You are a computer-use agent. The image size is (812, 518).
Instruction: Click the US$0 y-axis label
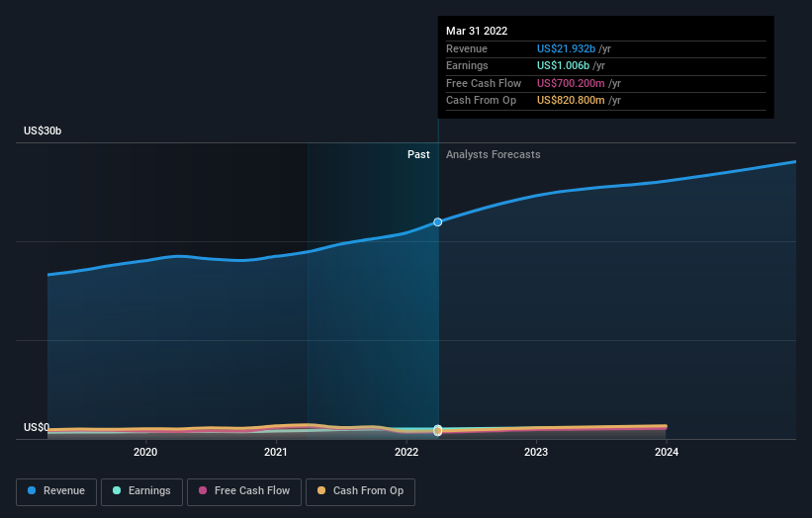pyautogui.click(x=37, y=427)
